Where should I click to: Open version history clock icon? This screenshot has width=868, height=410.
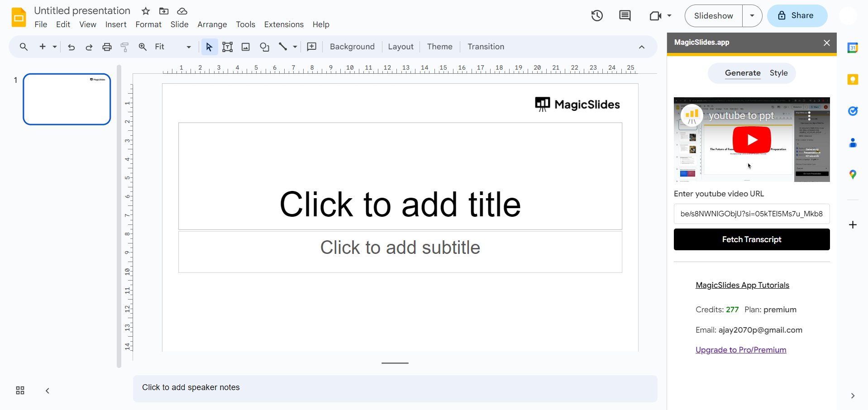point(597,16)
